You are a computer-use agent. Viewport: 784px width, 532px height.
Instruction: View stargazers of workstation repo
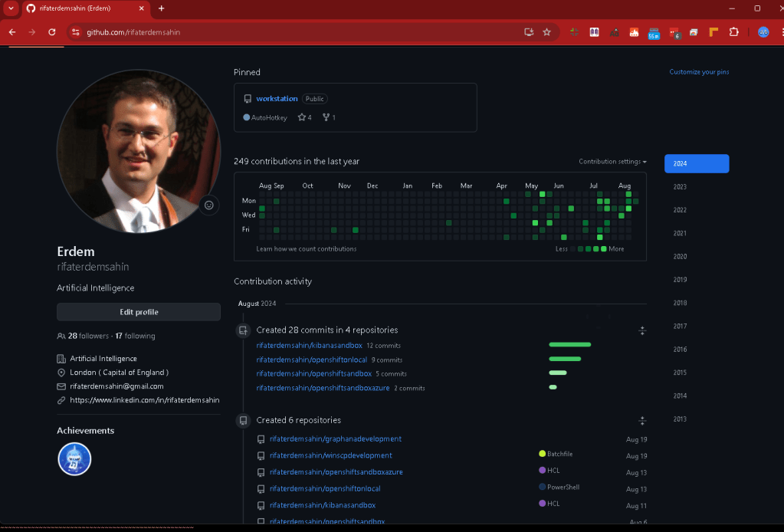point(304,117)
